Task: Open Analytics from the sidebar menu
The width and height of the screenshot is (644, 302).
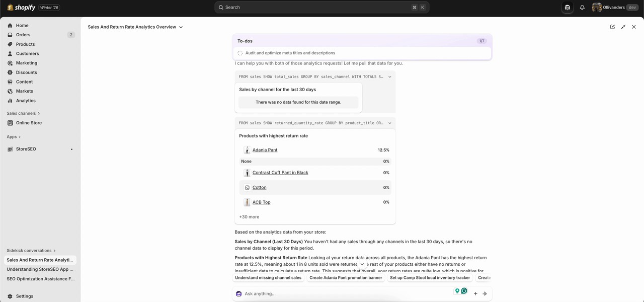Action: pos(26,101)
